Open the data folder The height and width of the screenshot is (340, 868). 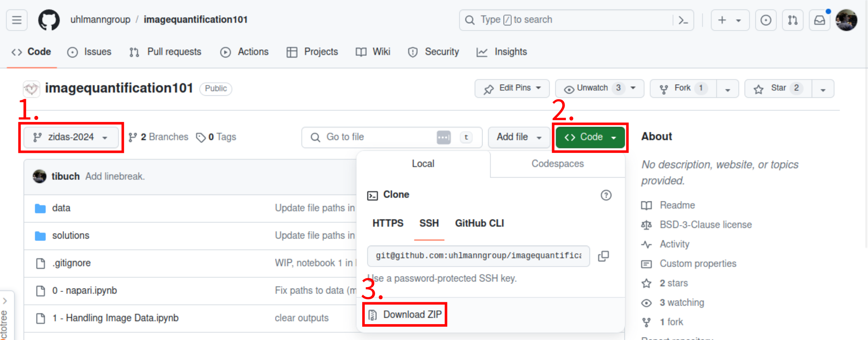pos(61,208)
